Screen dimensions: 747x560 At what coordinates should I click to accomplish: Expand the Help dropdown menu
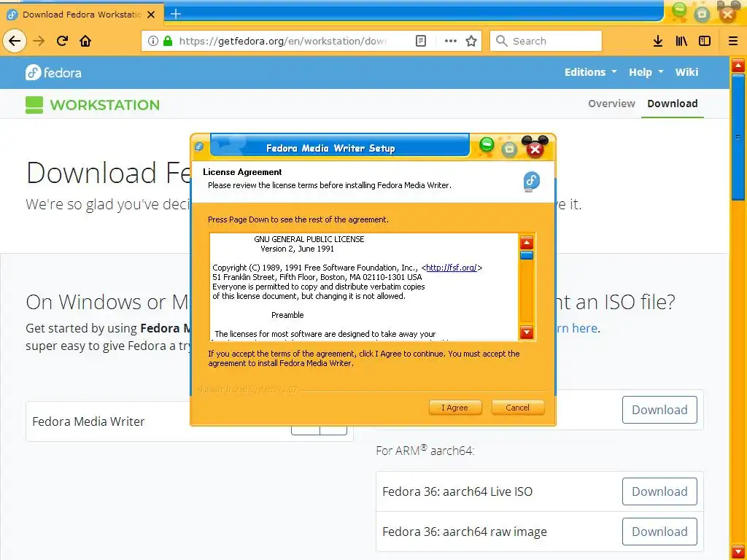[646, 72]
